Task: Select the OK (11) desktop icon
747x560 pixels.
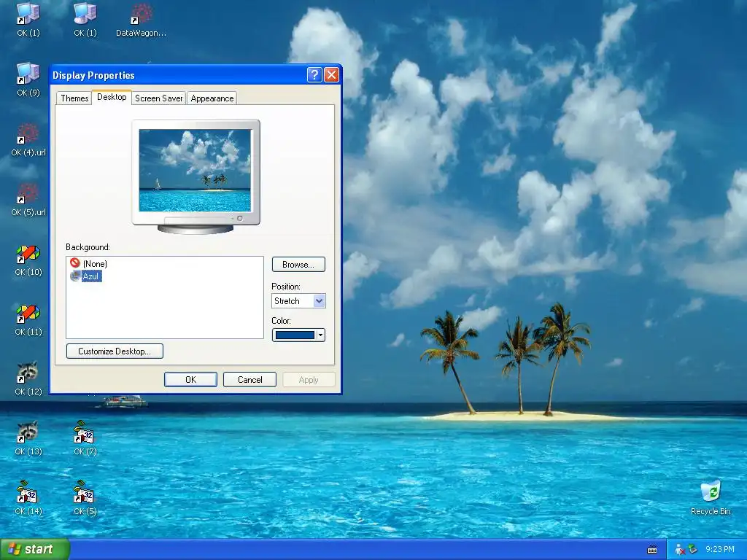Action: click(x=28, y=319)
